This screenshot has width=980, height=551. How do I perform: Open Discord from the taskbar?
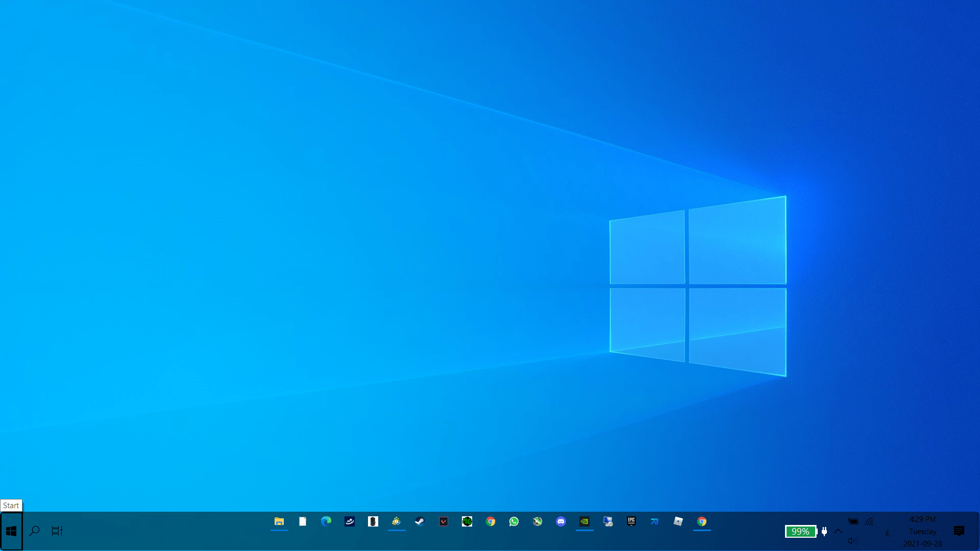point(561,521)
